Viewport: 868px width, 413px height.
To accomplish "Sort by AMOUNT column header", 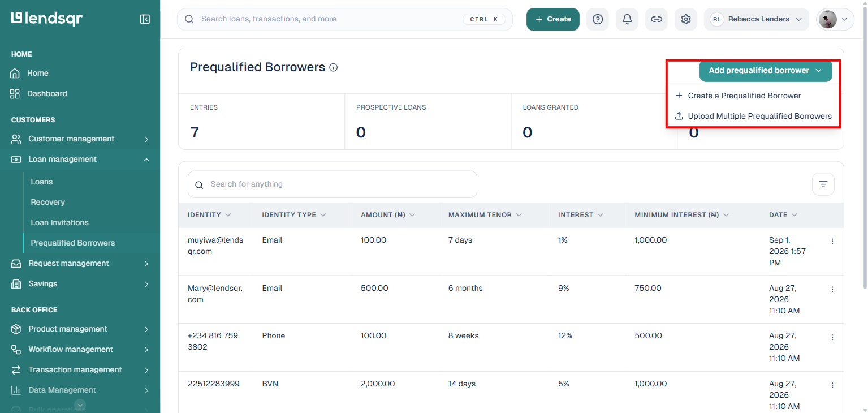I will click(388, 216).
